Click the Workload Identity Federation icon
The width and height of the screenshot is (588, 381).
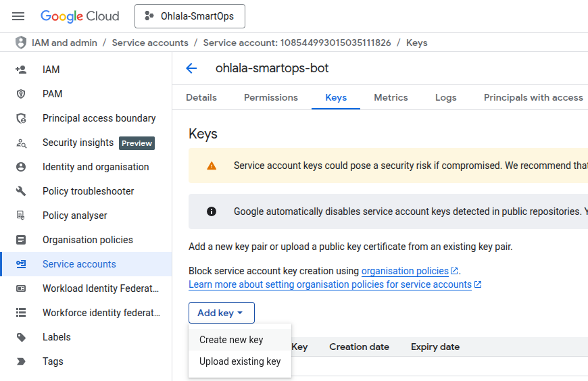tap(21, 288)
